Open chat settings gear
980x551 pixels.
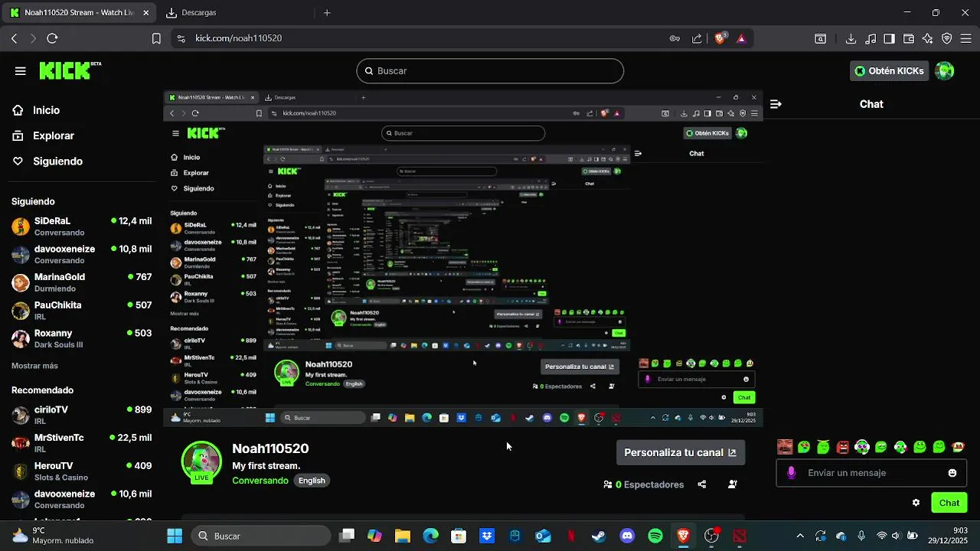[916, 503]
